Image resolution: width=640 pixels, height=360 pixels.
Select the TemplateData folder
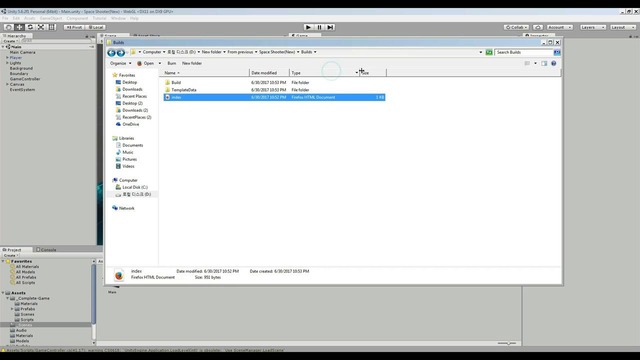[x=184, y=90]
